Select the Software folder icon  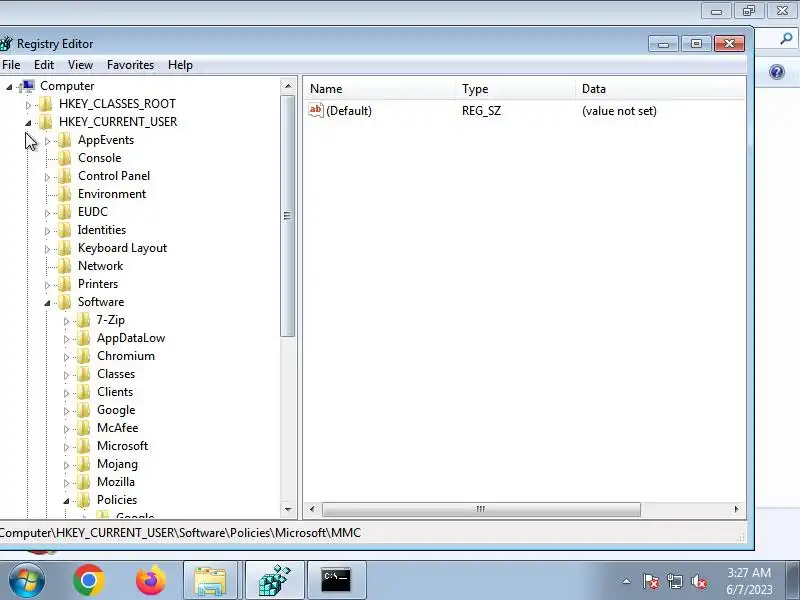(x=64, y=302)
